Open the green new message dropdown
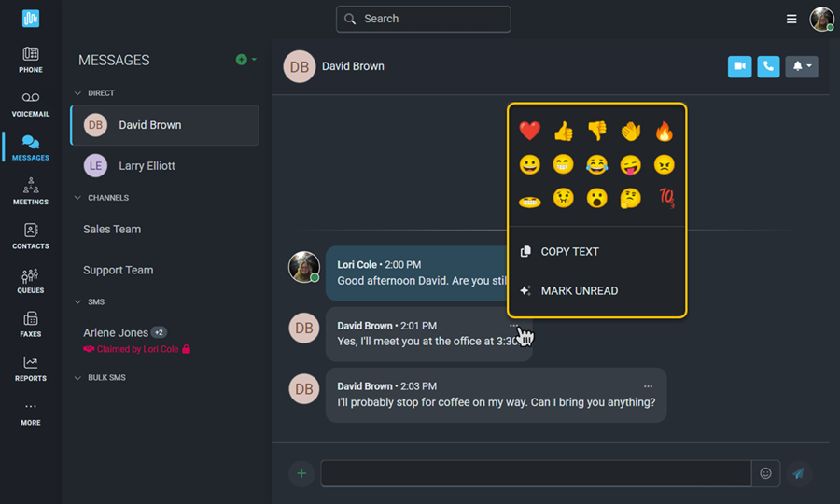This screenshot has width=840, height=504. [x=245, y=60]
